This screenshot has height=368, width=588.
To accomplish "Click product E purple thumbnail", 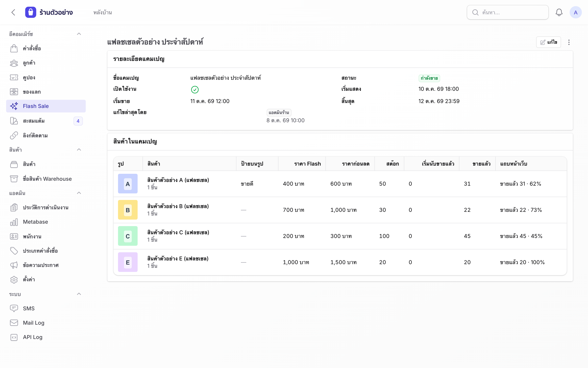I will (x=128, y=262).
